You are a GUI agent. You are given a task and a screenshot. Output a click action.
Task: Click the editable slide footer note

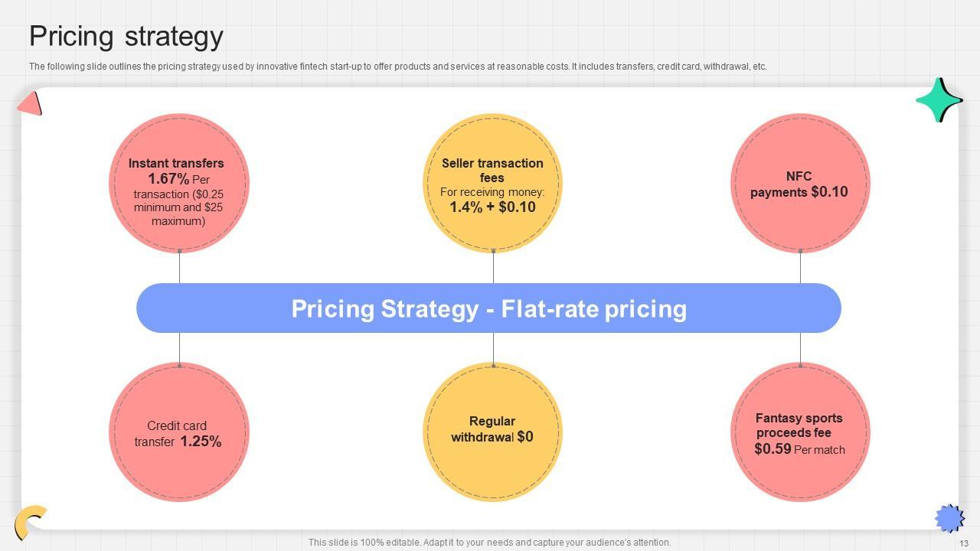(x=489, y=543)
